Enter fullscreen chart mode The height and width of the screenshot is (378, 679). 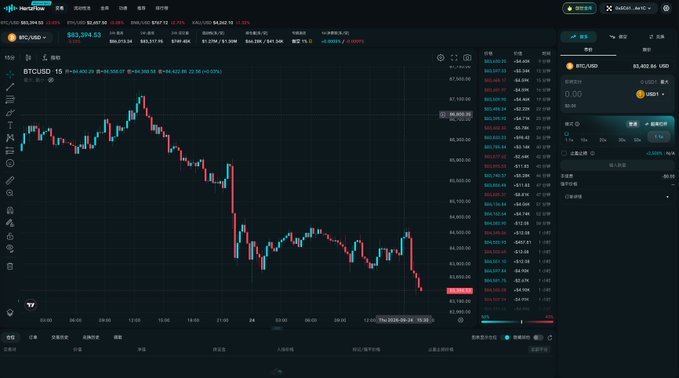454,58
